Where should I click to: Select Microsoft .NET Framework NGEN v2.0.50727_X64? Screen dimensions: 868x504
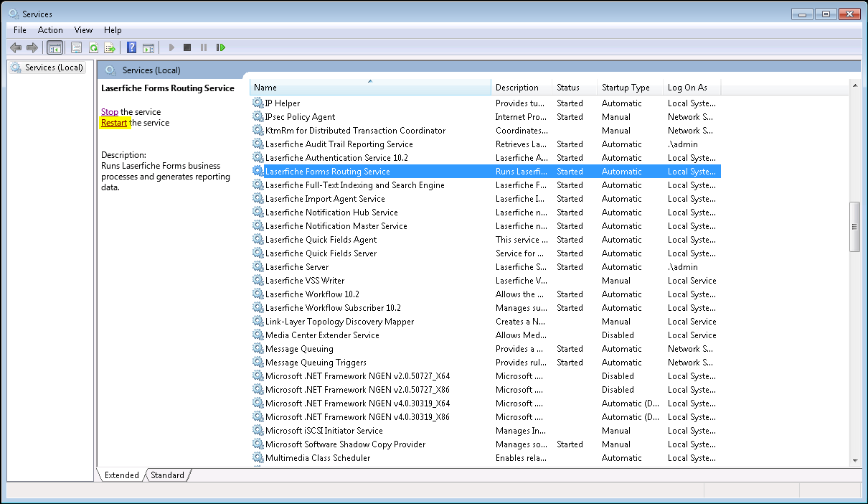(x=358, y=376)
